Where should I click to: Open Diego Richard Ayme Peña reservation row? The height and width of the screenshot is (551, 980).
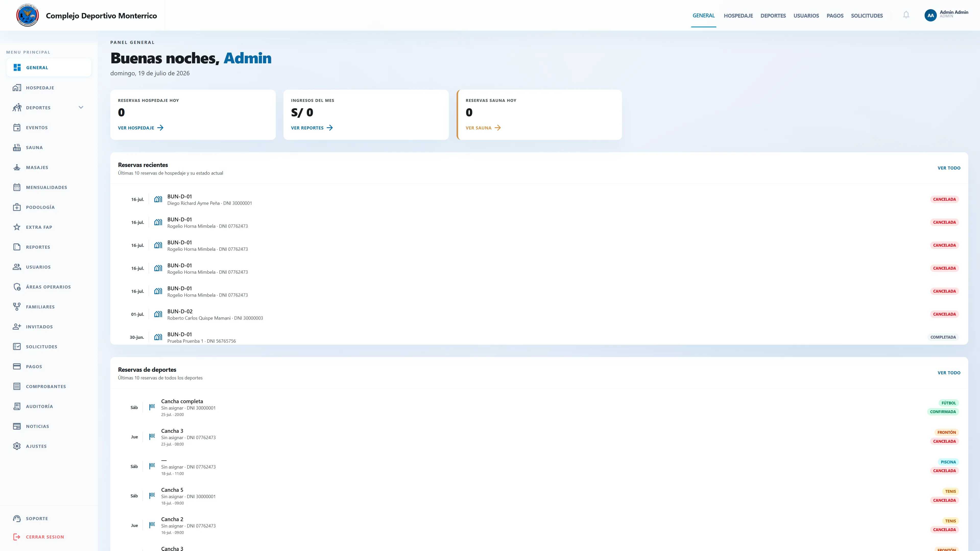[539, 199]
